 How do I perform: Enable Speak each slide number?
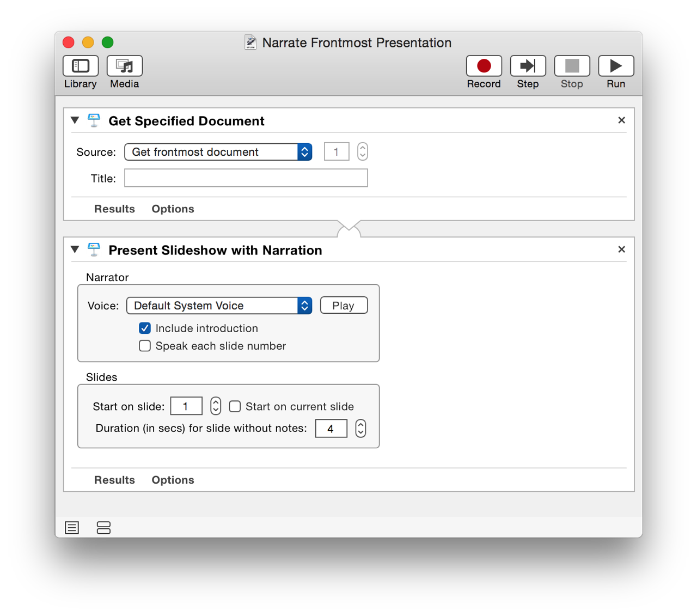pyautogui.click(x=145, y=346)
